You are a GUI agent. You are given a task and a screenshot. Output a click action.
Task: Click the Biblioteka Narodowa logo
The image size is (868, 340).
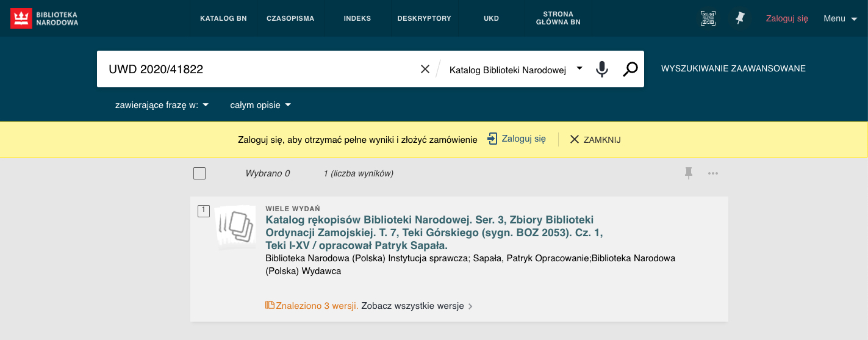click(45, 18)
